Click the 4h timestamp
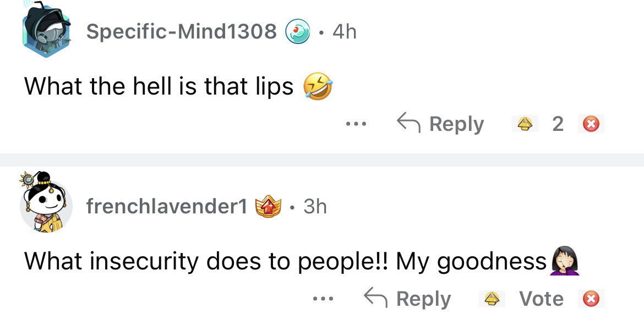Image resolution: width=644 pixels, height=325 pixels. pos(345,32)
